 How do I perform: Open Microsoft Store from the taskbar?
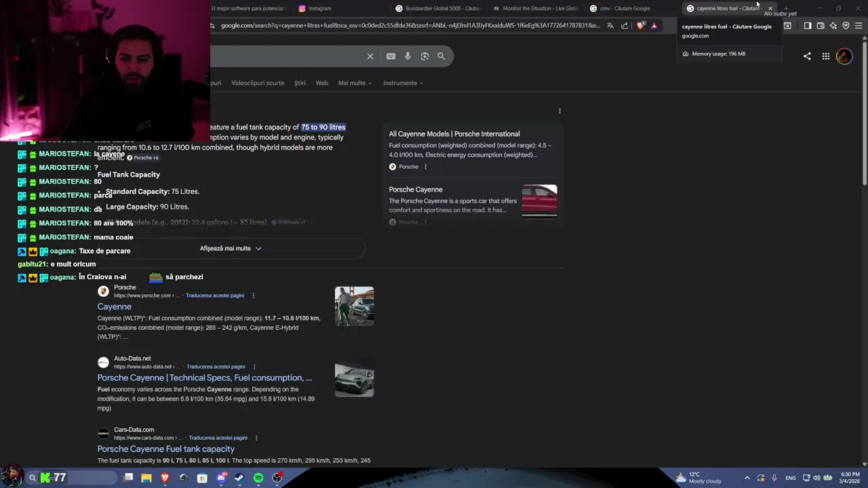click(202, 478)
